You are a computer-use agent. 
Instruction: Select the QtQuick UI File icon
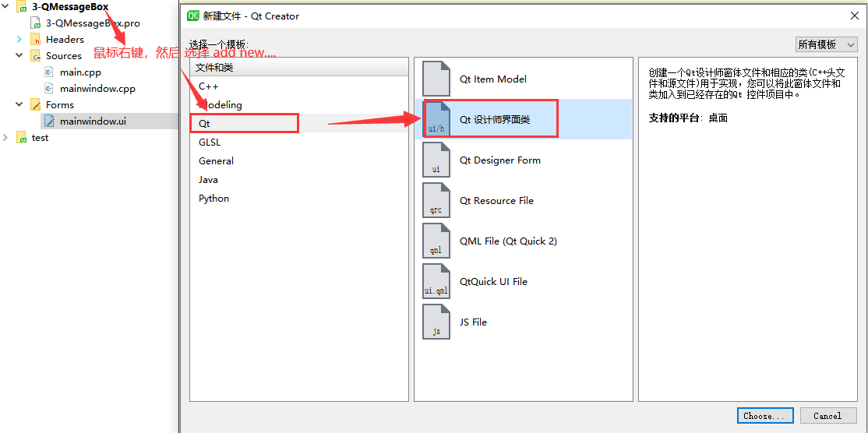coord(436,281)
